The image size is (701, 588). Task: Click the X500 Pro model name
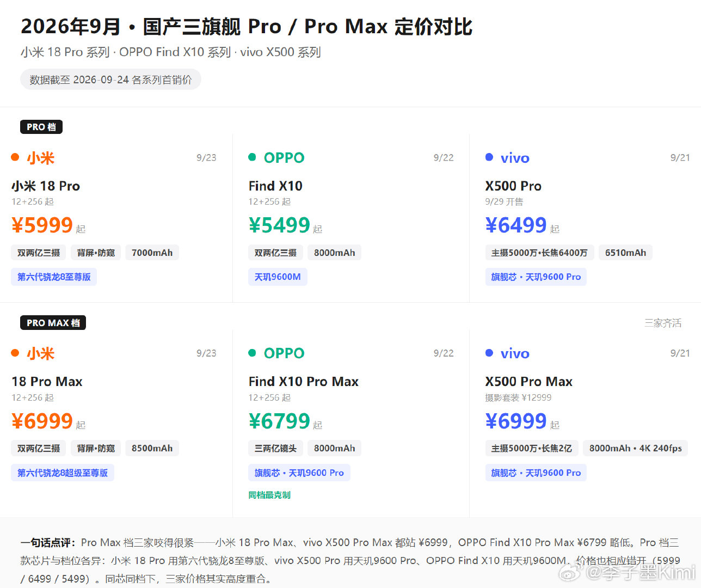513,186
